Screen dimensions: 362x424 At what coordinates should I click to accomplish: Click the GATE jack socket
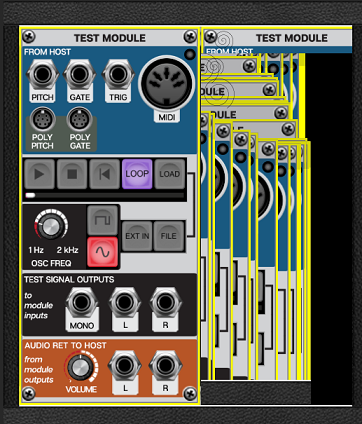79,74
